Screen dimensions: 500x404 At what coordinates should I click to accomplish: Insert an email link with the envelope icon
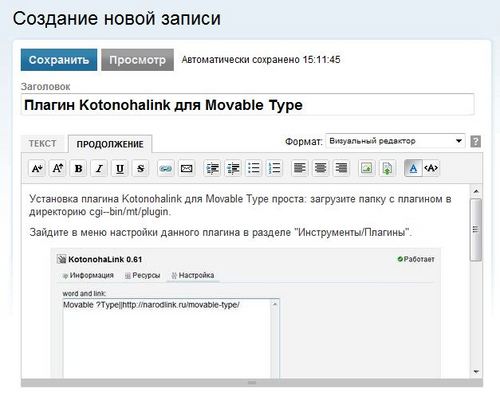186,168
